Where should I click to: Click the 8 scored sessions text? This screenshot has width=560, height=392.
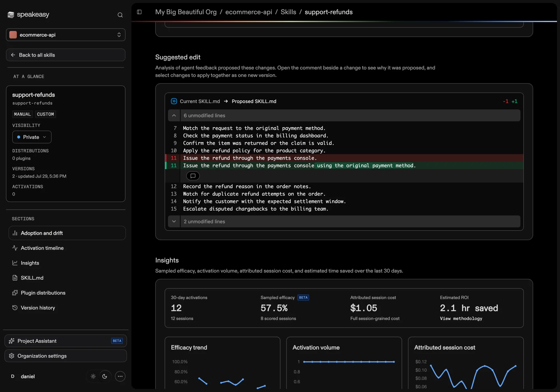pos(278,318)
